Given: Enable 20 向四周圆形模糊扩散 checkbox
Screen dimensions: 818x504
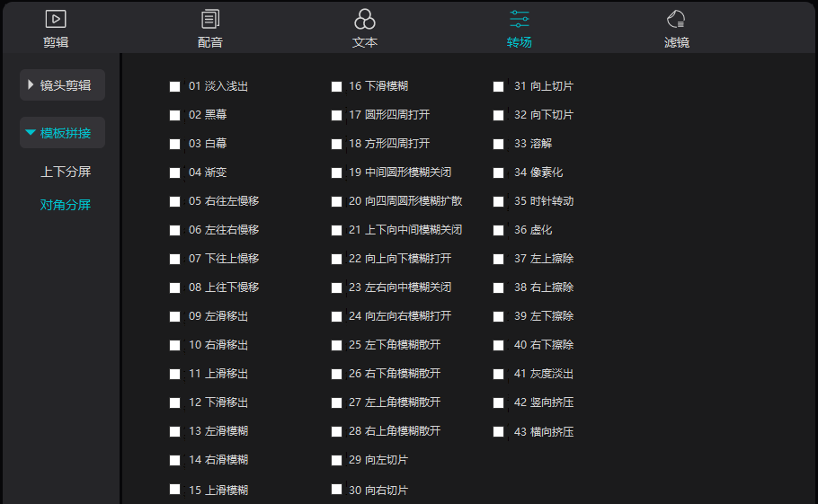Looking at the screenshot, I should tap(336, 201).
